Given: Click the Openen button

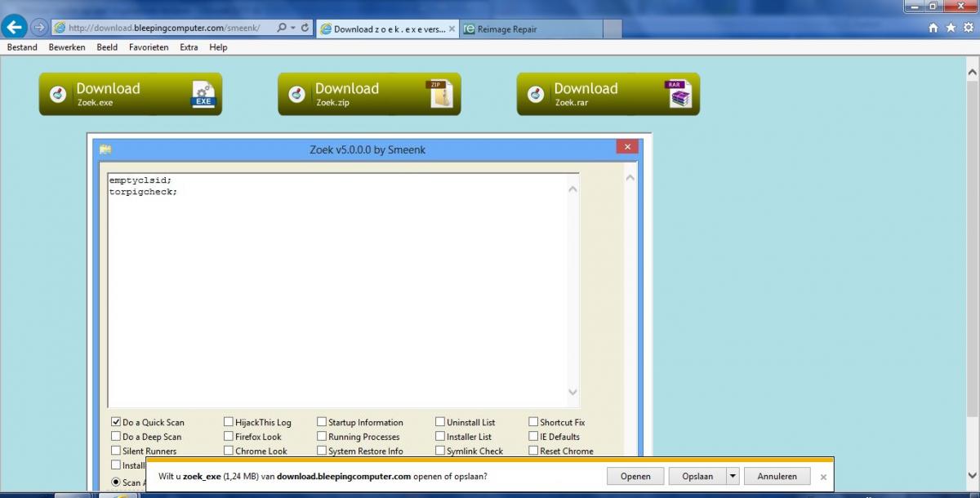Looking at the screenshot, I should click(x=635, y=476).
